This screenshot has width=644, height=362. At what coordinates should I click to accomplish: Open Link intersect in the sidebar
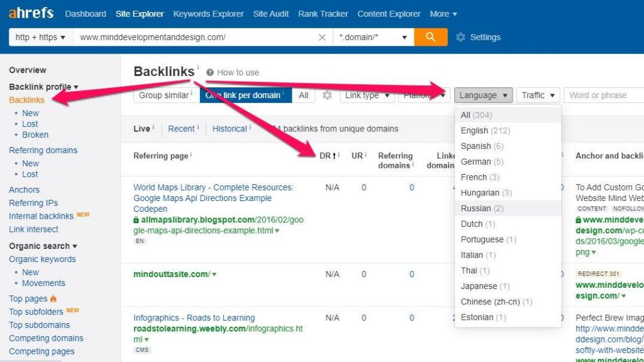click(34, 229)
